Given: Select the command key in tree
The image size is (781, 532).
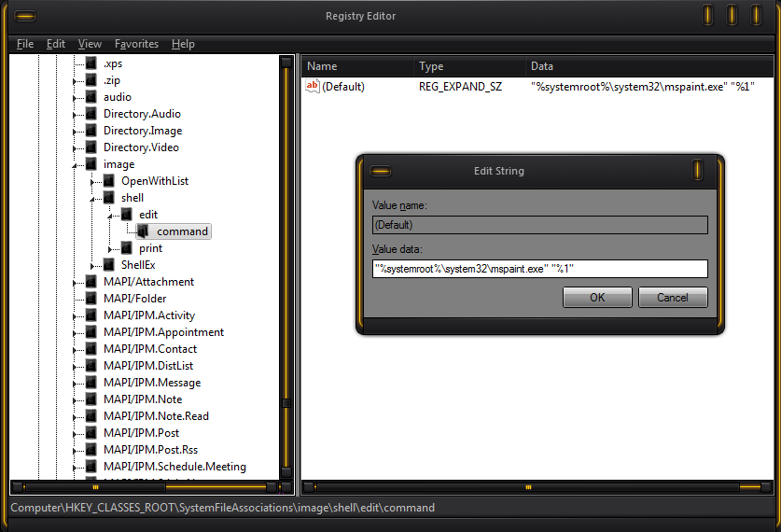Looking at the screenshot, I should pos(182,231).
